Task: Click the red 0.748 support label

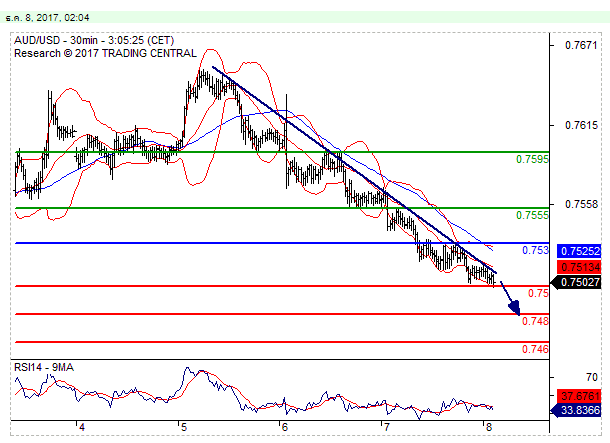Action: pyautogui.click(x=535, y=321)
